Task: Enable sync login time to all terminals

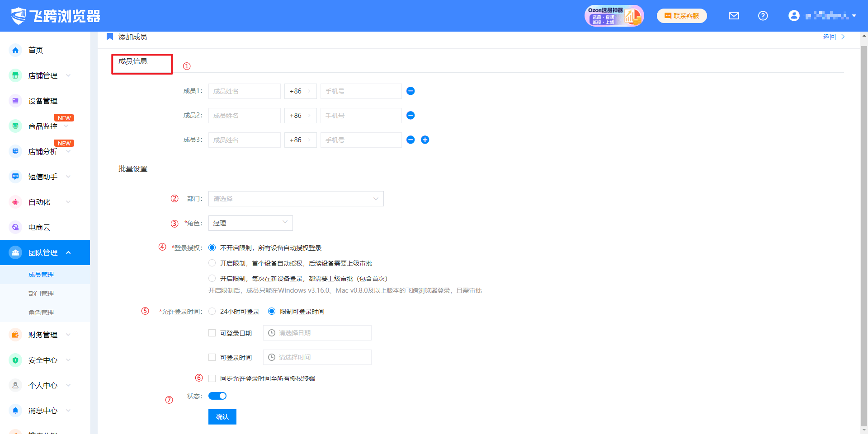Action: pos(212,378)
